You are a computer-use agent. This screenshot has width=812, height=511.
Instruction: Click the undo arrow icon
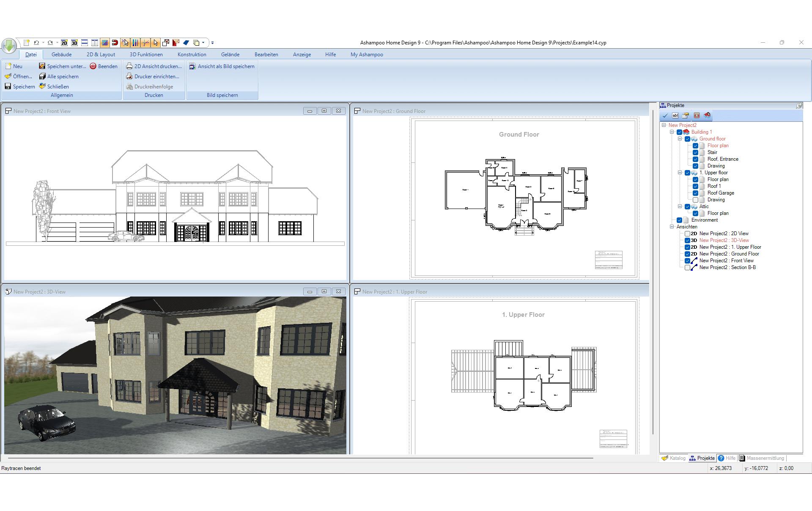pyautogui.click(x=36, y=43)
